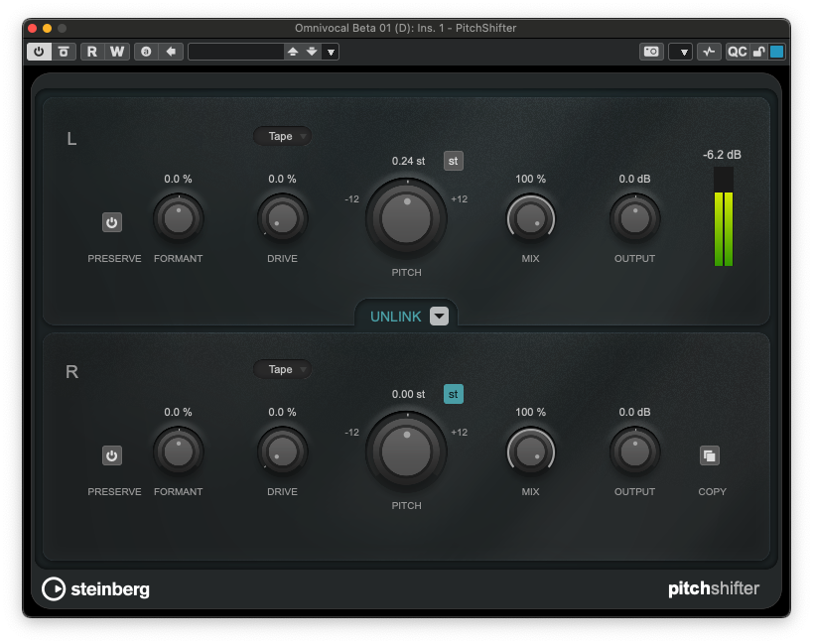
Task: Click the A/B settings switch icon
Action: click(x=146, y=52)
